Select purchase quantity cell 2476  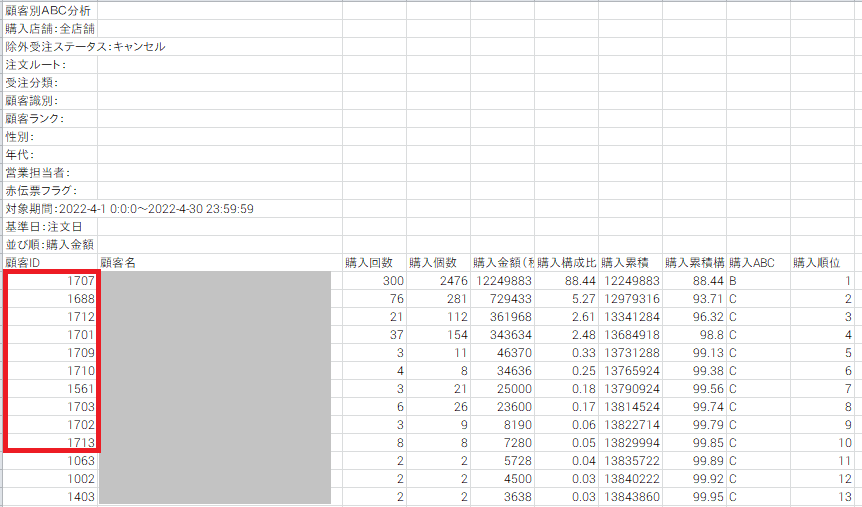pyautogui.click(x=438, y=281)
